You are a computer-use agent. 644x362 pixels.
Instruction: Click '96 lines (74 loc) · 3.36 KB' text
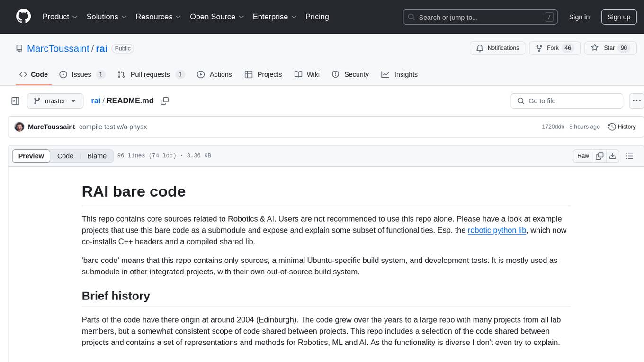coord(164,156)
